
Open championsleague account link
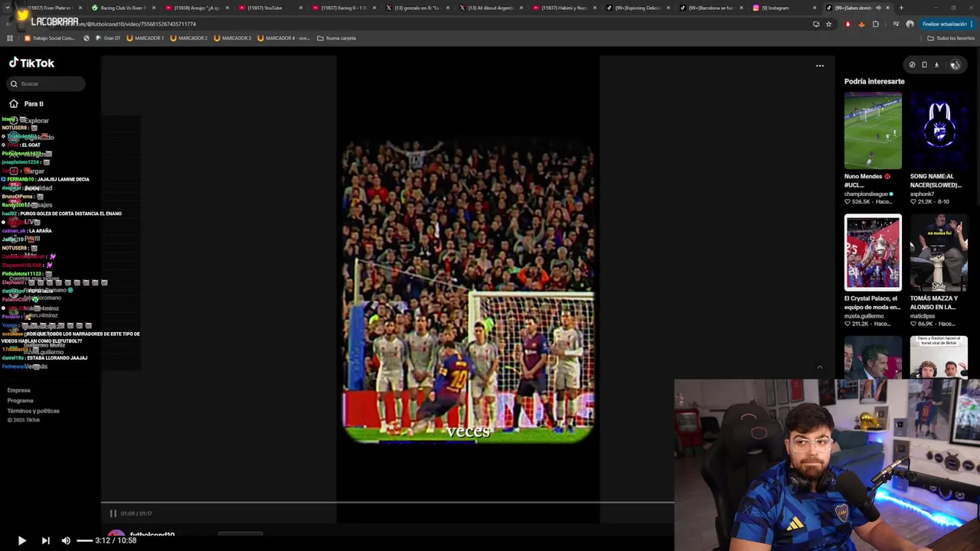coord(868,194)
